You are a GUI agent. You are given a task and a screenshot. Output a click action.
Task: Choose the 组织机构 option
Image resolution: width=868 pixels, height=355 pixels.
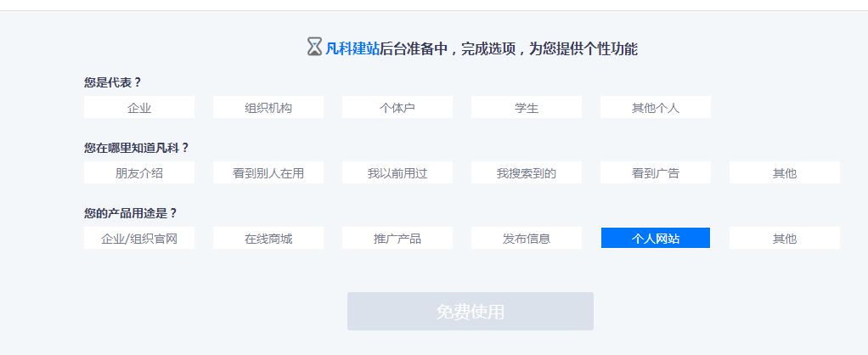click(x=268, y=108)
